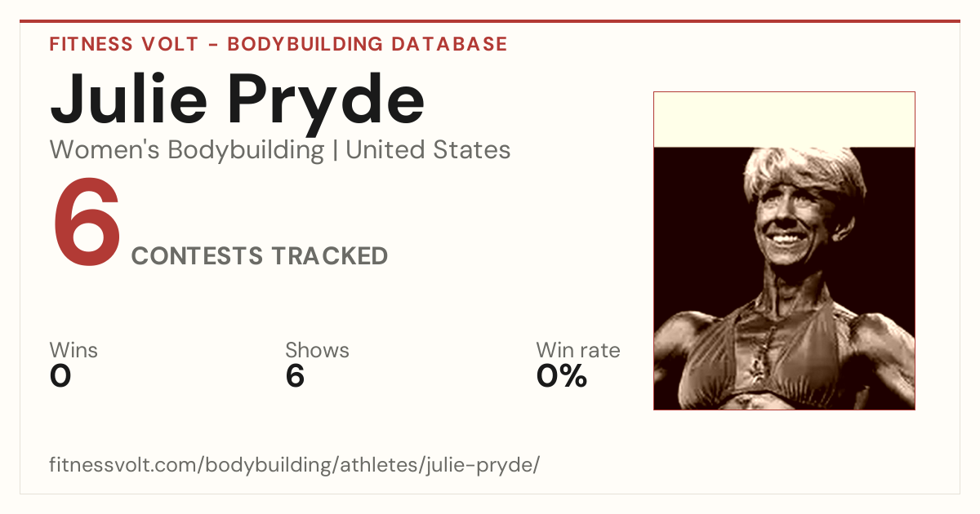This screenshot has width=980, height=514.
Task: Click the pipe separator between category and country
Action: pyautogui.click(x=335, y=151)
